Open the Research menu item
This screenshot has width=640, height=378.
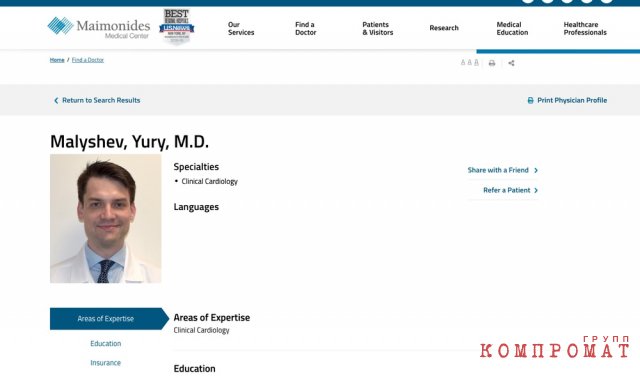[x=444, y=28]
